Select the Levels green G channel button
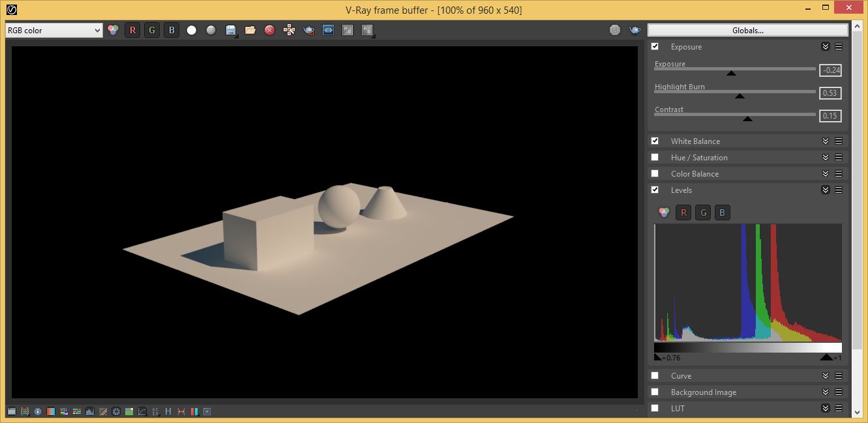Image resolution: width=868 pixels, height=423 pixels. (x=703, y=212)
